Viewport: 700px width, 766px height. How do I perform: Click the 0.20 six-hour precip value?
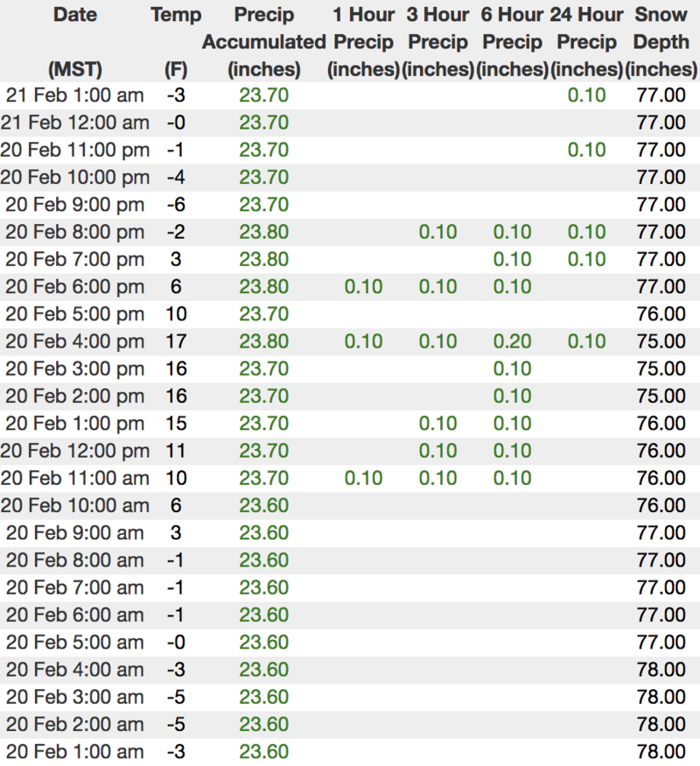(512, 341)
